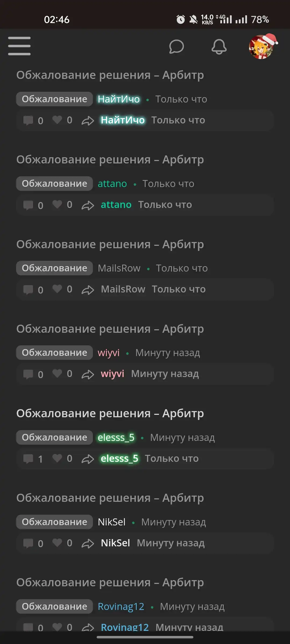290x644 pixels.
Task: Tap the alarm clock status bar icon
Action: [x=181, y=19]
